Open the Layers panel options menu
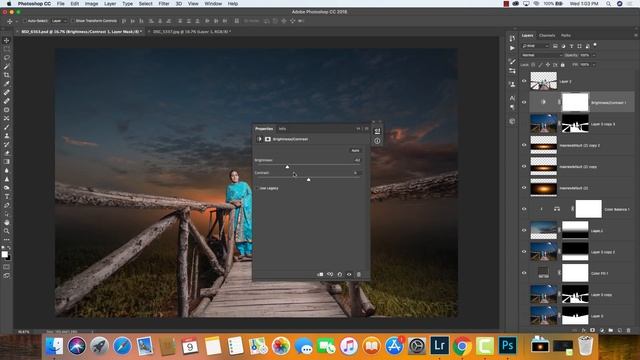The height and width of the screenshot is (360, 640). (636, 36)
